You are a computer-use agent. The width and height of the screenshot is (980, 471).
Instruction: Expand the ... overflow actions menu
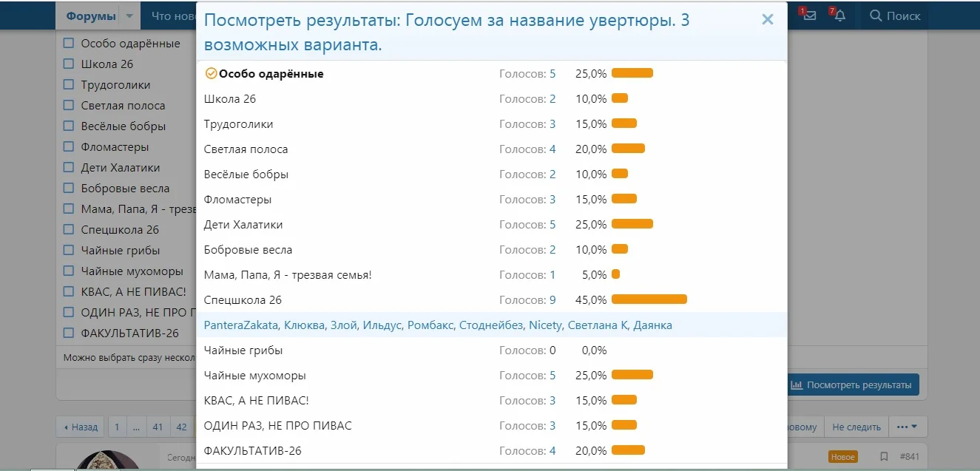908,426
